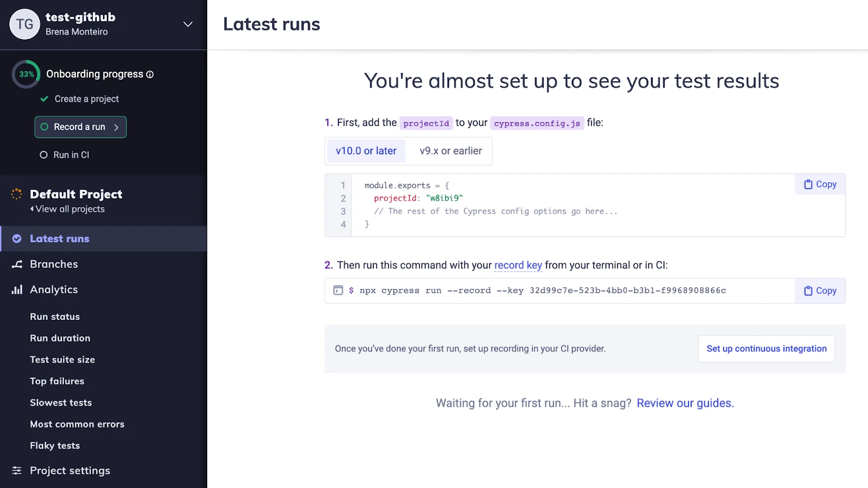Open the Analytics section
Screen dimensions: 868x488
point(54,290)
